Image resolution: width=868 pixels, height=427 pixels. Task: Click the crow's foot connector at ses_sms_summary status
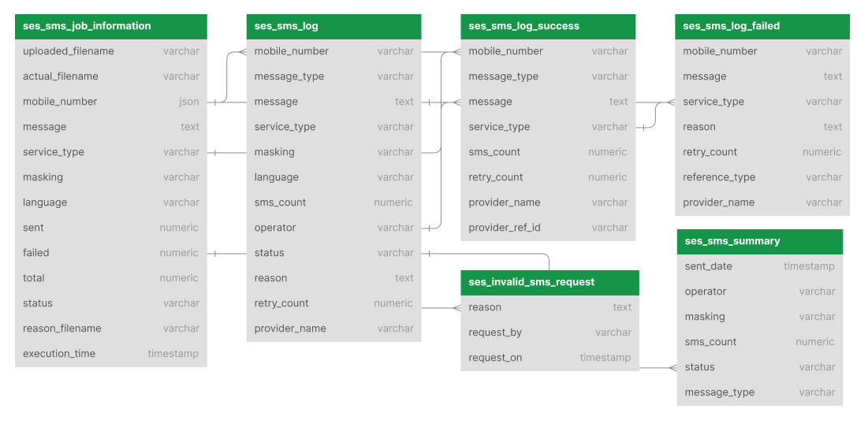[x=672, y=368]
